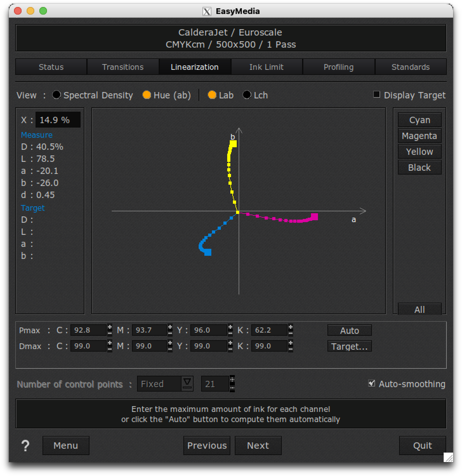Open the Target... dialog button
This screenshot has width=462, height=476.
[349, 346]
